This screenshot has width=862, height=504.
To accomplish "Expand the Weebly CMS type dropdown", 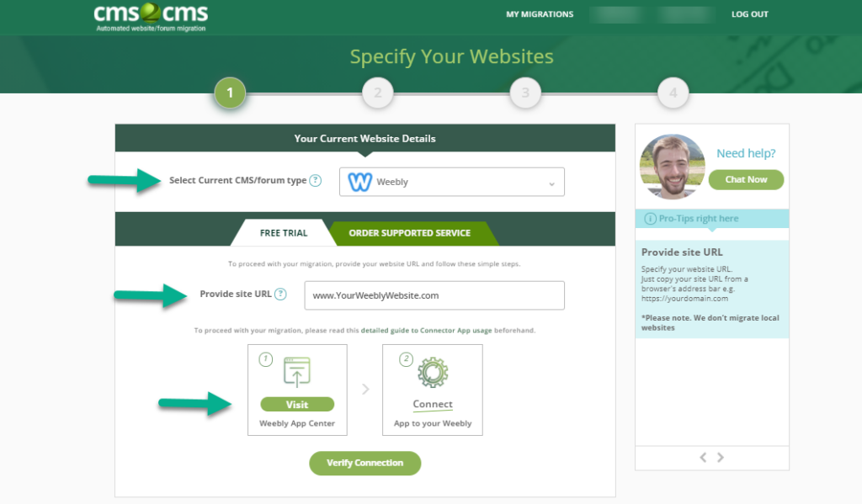I will pos(452,182).
